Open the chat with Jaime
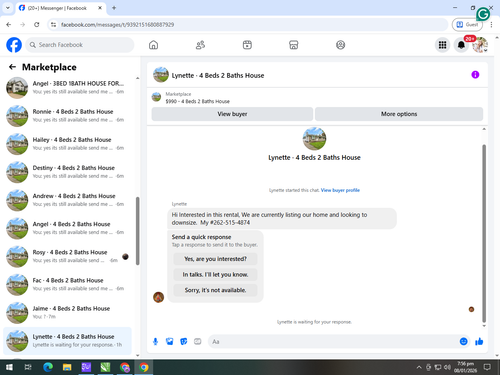 [x=67, y=312]
